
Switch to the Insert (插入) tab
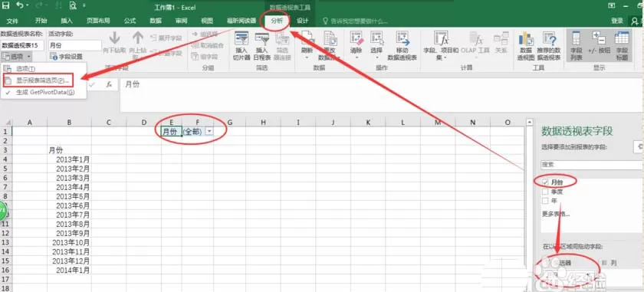point(67,21)
